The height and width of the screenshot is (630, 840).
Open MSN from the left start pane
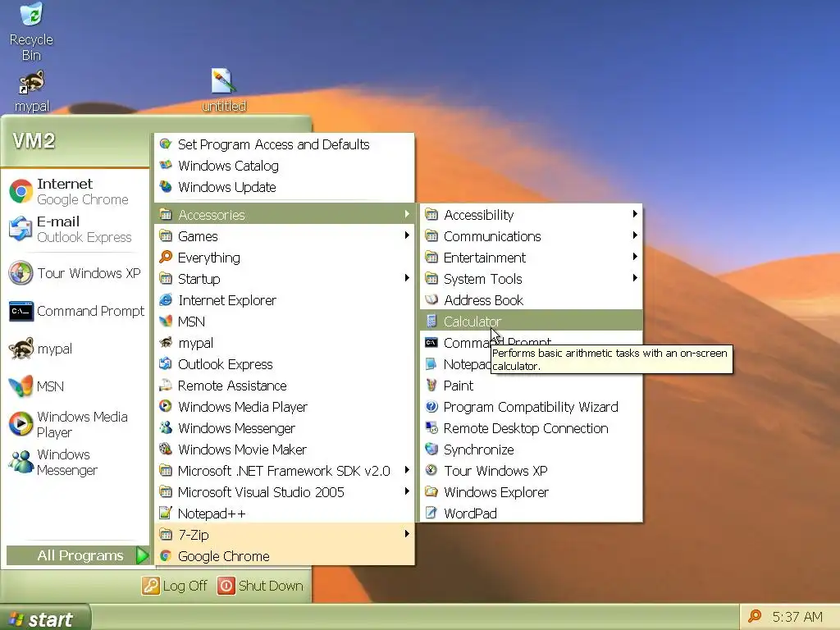(75, 386)
